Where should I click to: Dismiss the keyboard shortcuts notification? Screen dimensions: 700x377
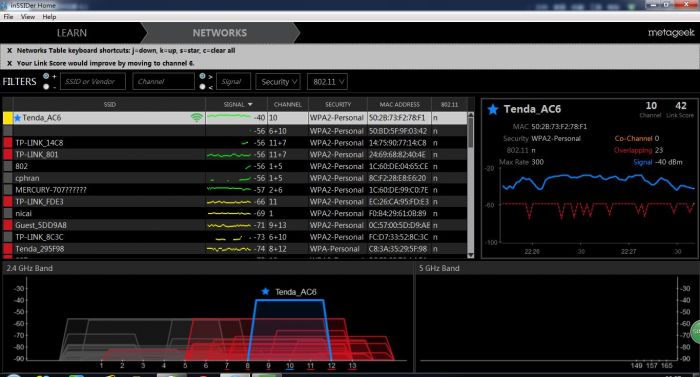click(x=9, y=50)
